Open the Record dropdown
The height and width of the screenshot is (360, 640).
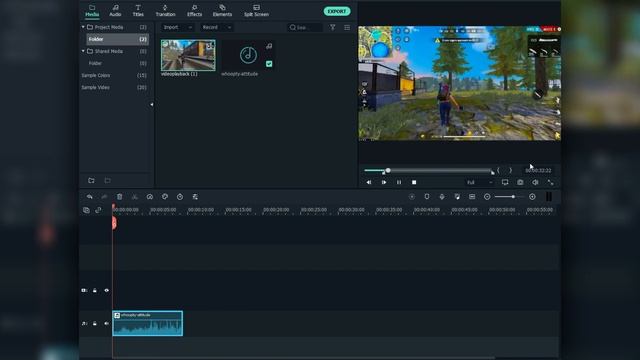pyautogui.click(x=217, y=27)
